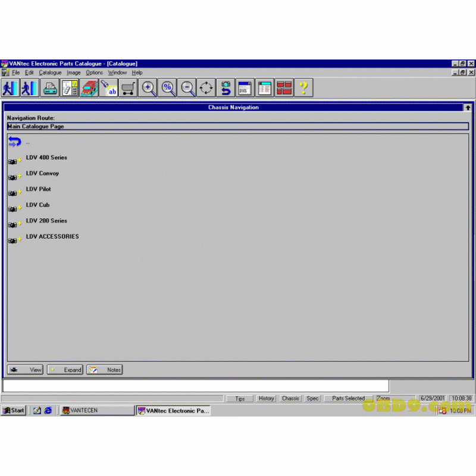Click the Internet Explorer quick launch icon
Image resolution: width=476 pixels, height=476 pixels.
tap(48, 411)
